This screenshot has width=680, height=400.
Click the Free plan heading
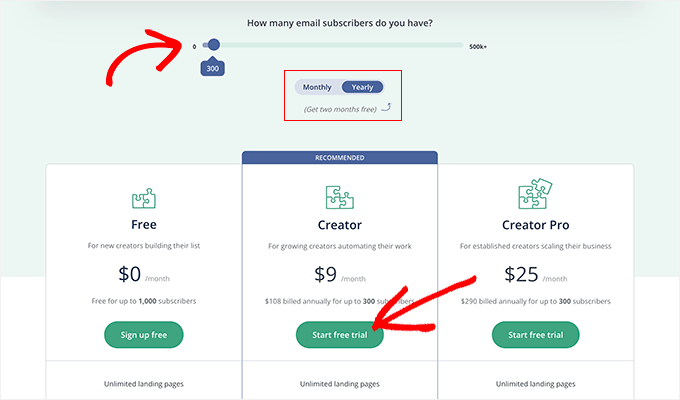(144, 225)
